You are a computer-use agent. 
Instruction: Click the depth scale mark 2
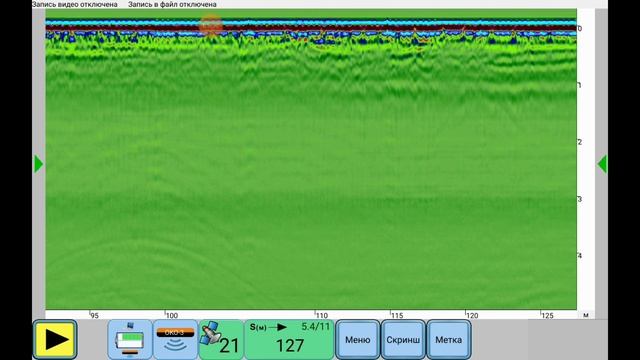(580, 142)
